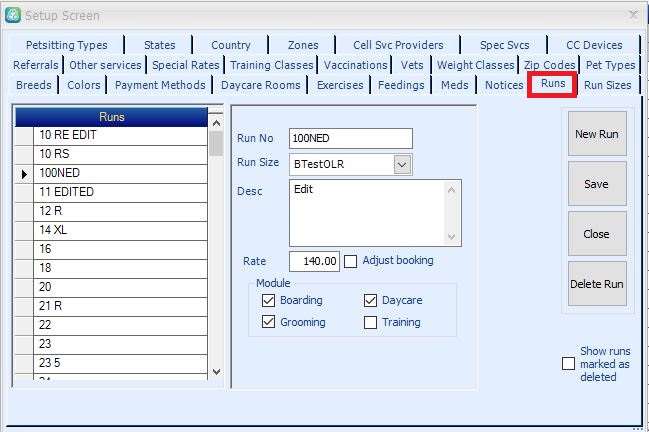Select the Petsitting Types tab
The image size is (649, 432).
[67, 45]
